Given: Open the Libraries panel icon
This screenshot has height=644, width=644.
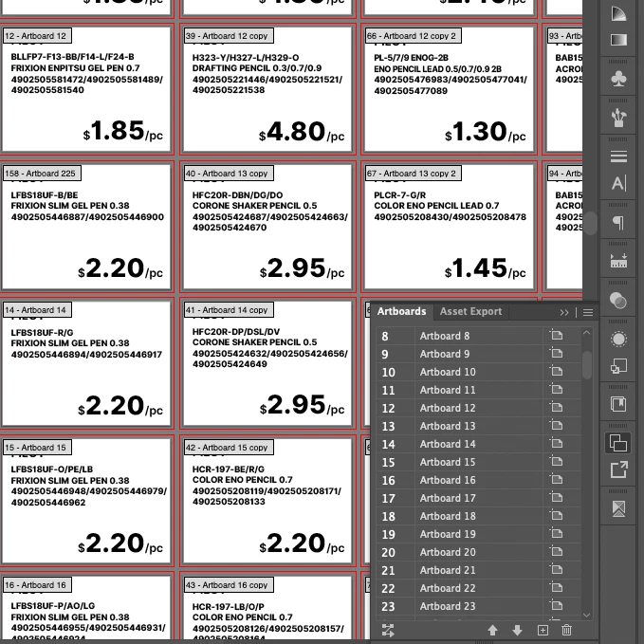Looking at the screenshot, I should 618,404.
